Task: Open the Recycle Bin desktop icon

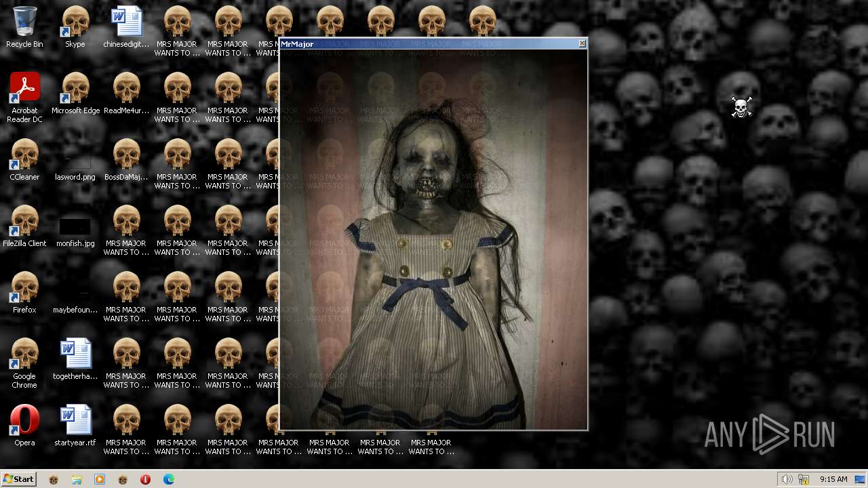Action: [24, 27]
